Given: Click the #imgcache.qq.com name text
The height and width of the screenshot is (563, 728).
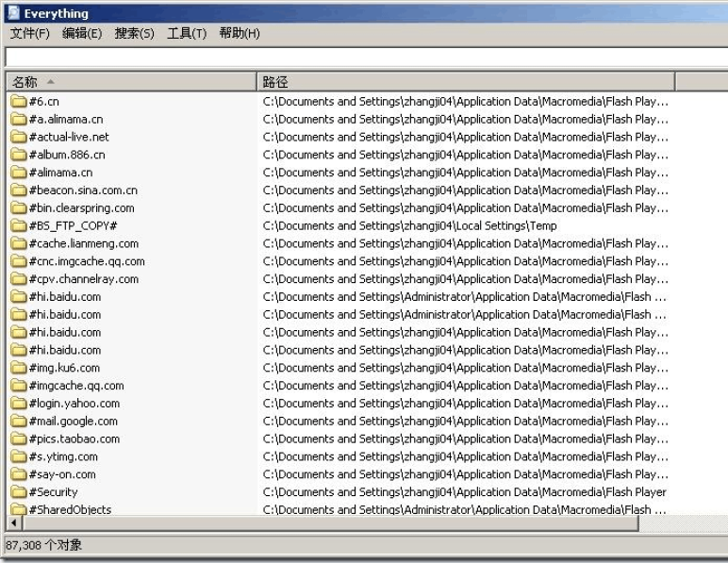Looking at the screenshot, I should 76,385.
